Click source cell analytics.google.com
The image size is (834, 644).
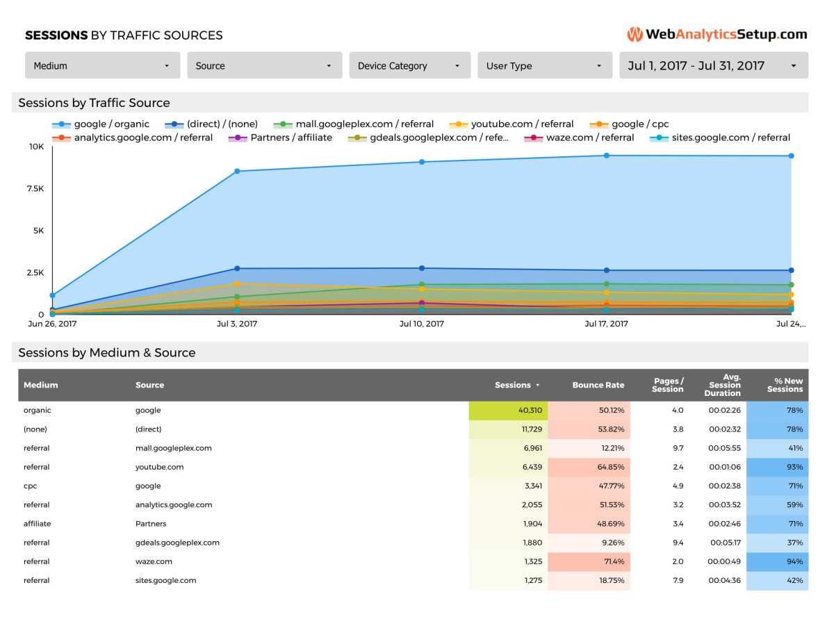coord(174,505)
